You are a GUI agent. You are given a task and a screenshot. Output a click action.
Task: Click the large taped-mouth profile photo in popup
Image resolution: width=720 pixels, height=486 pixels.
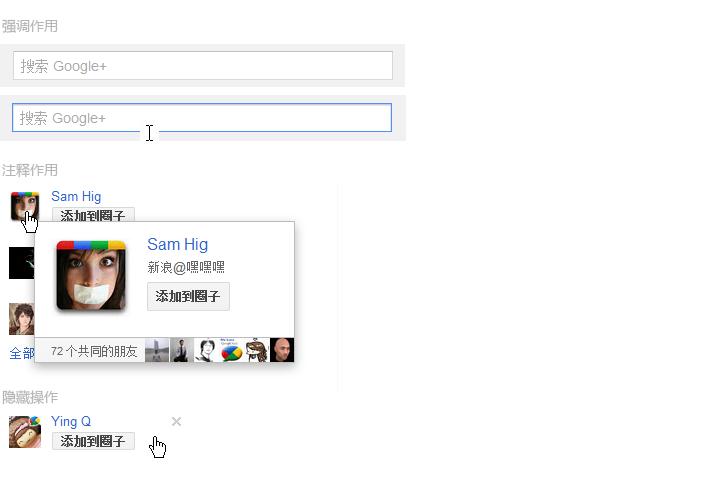(x=91, y=275)
